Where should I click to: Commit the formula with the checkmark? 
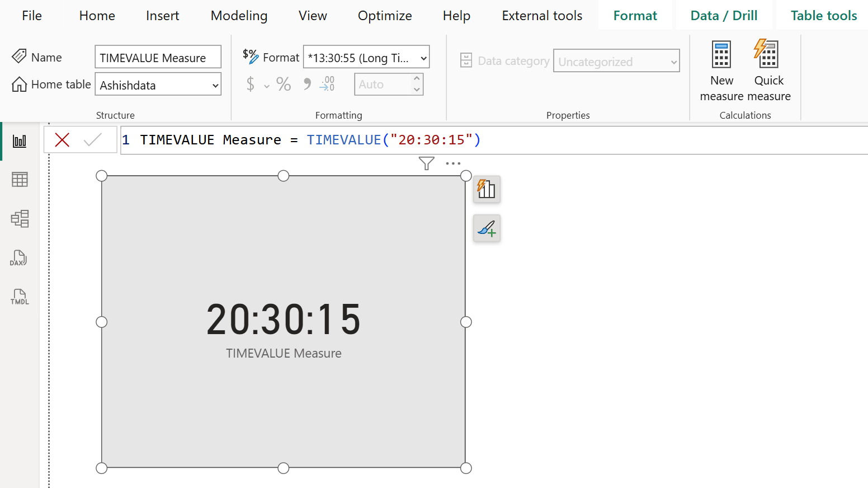click(94, 139)
